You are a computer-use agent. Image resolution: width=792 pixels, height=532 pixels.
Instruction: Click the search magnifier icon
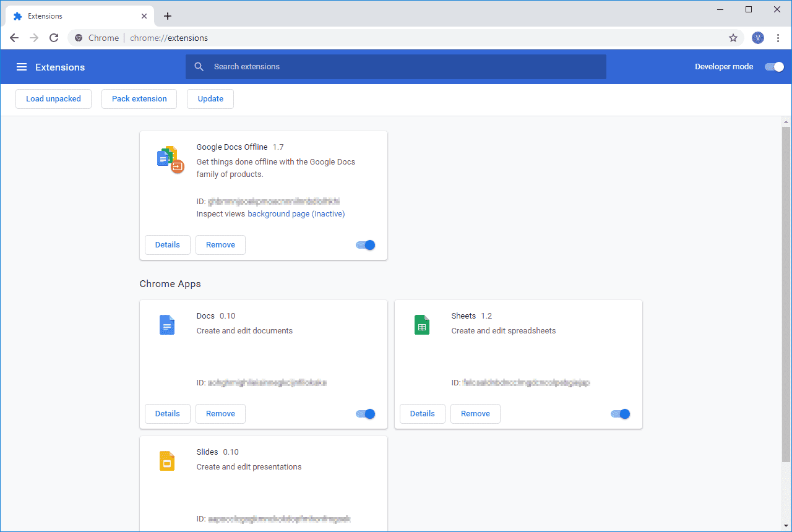199,67
